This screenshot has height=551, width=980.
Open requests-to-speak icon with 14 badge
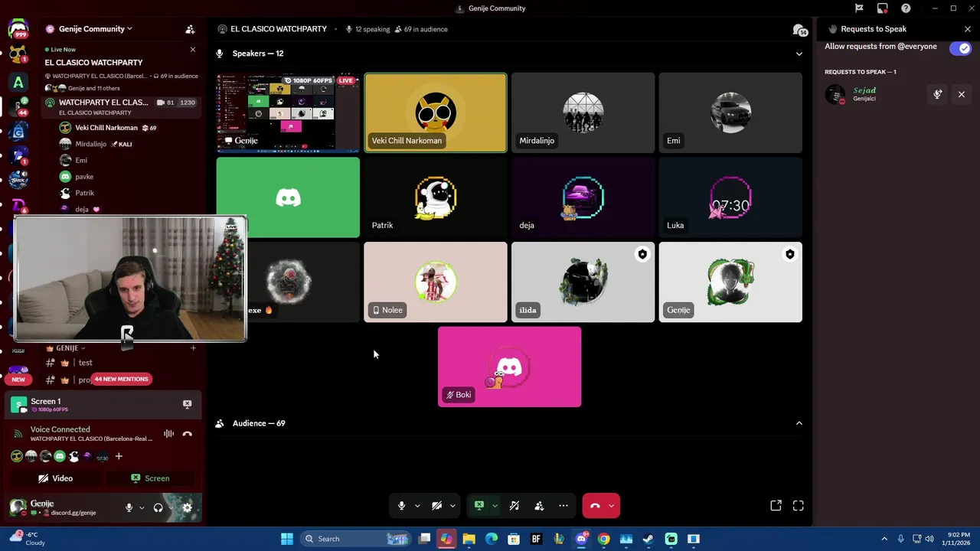pos(799,30)
